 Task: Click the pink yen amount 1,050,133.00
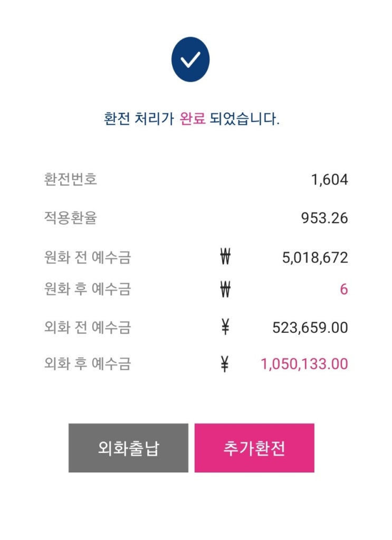tap(304, 364)
